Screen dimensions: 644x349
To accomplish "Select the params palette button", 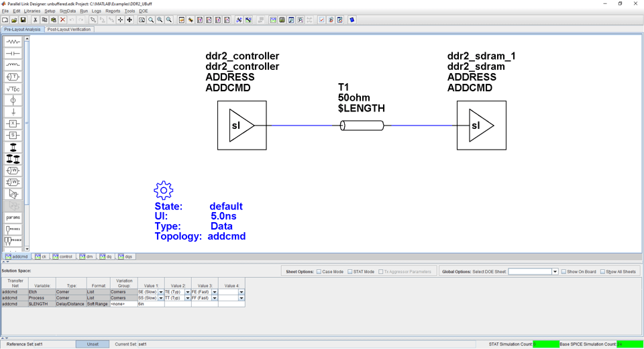I will pos(13,217).
